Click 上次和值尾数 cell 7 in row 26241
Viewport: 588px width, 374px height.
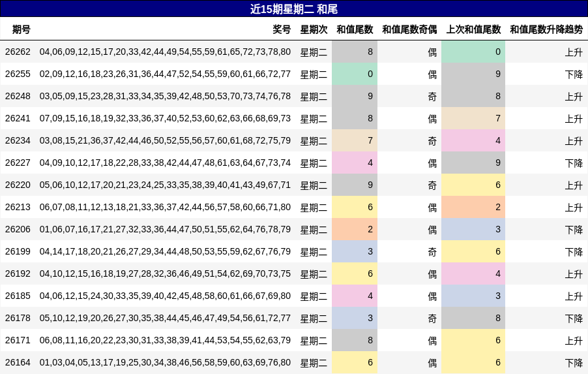click(x=473, y=118)
